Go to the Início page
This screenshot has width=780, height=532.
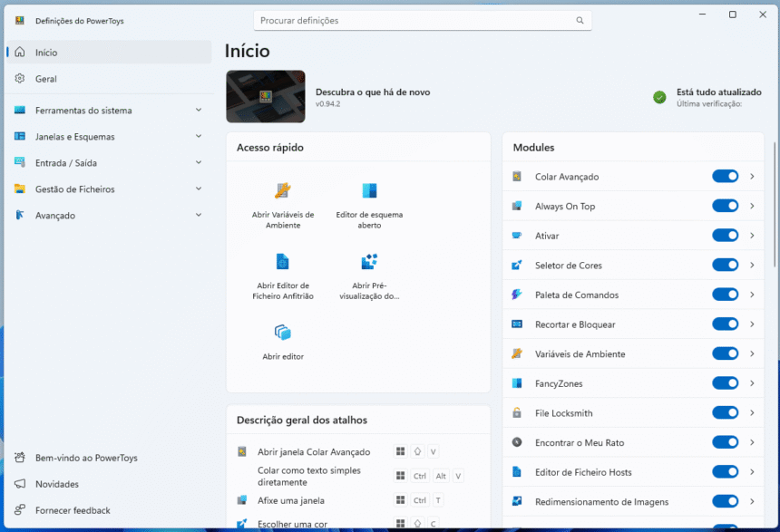tap(46, 53)
